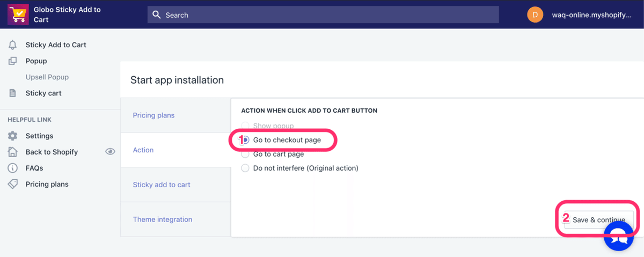Click the Settings gear icon

(13, 136)
